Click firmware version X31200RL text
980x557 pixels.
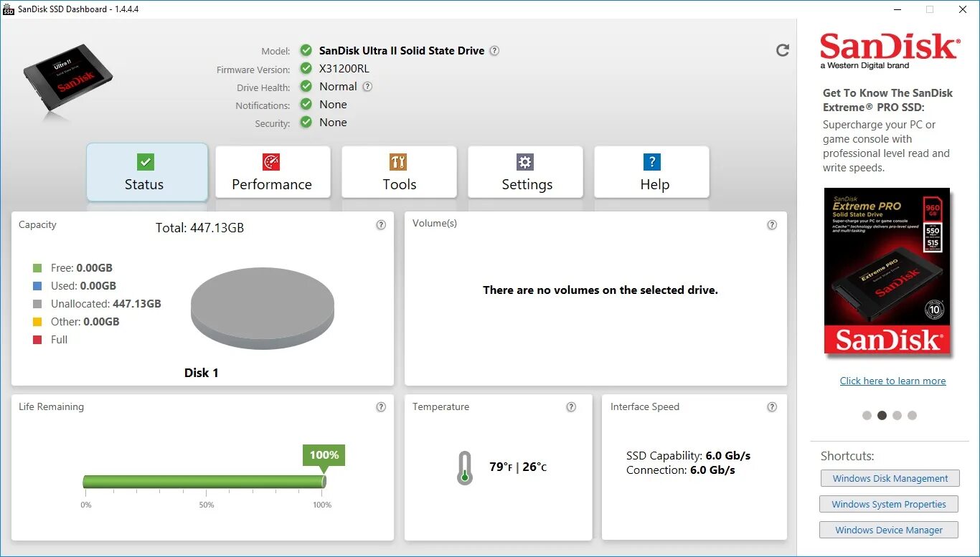(344, 69)
